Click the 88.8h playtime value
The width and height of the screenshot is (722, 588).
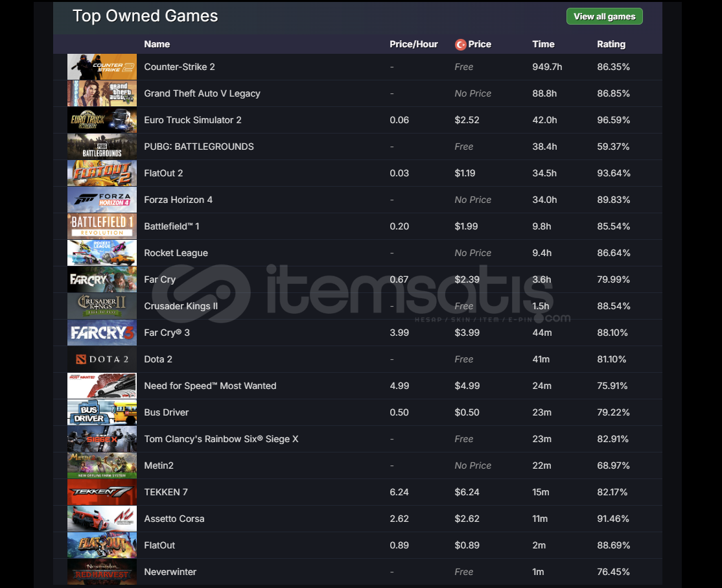click(x=544, y=93)
